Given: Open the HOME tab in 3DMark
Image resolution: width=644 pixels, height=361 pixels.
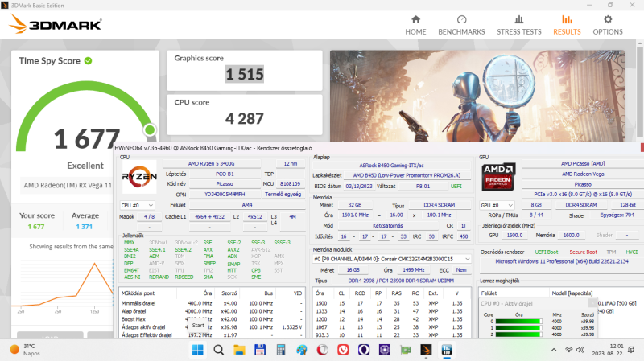Looking at the screenshot, I should click(415, 26).
